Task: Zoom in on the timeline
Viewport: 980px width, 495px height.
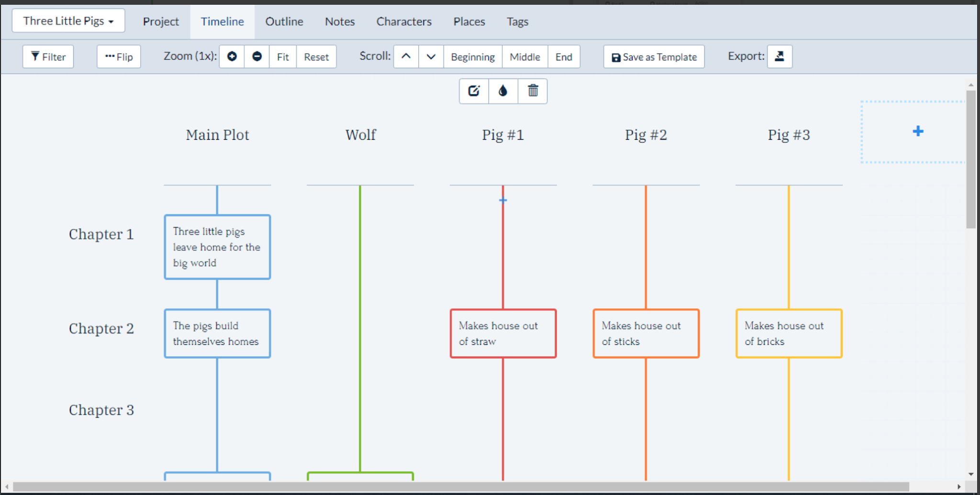Action: tap(232, 56)
